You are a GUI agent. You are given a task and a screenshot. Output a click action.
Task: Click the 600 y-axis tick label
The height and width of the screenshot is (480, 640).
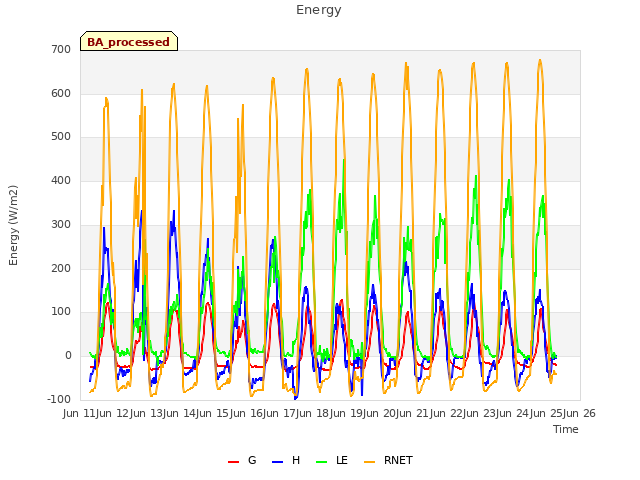tap(61, 93)
